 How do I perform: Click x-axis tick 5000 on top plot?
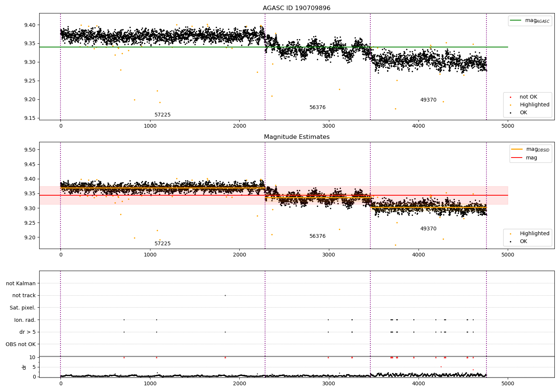tap(508, 126)
